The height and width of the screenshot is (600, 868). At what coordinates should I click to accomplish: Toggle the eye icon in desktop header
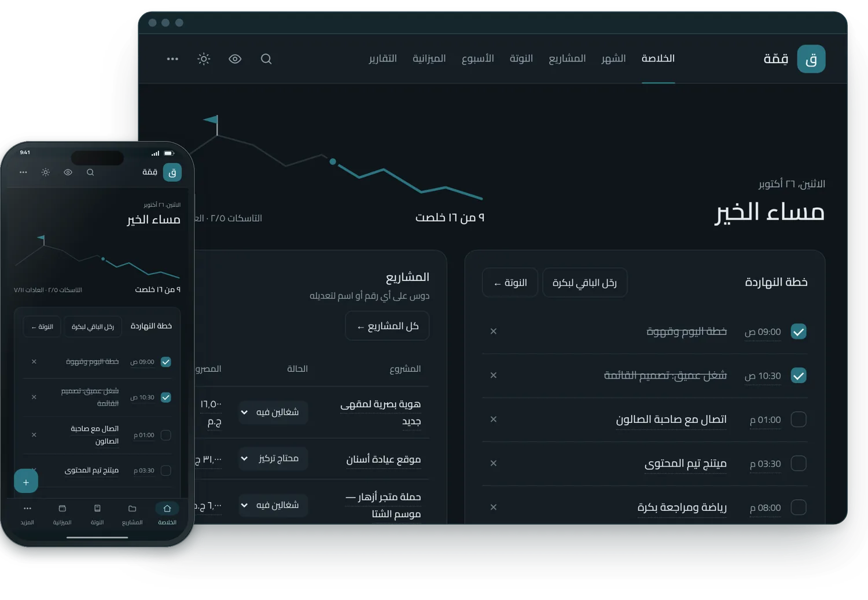[x=235, y=58]
